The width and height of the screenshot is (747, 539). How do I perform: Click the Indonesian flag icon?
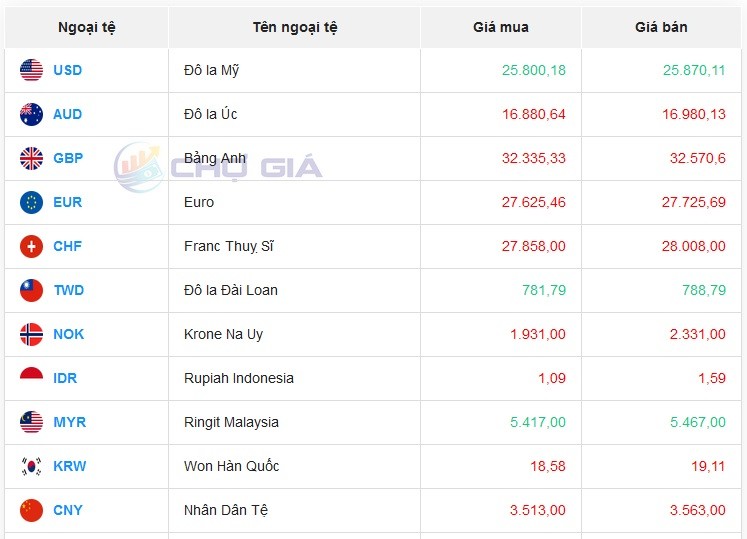click(x=31, y=378)
